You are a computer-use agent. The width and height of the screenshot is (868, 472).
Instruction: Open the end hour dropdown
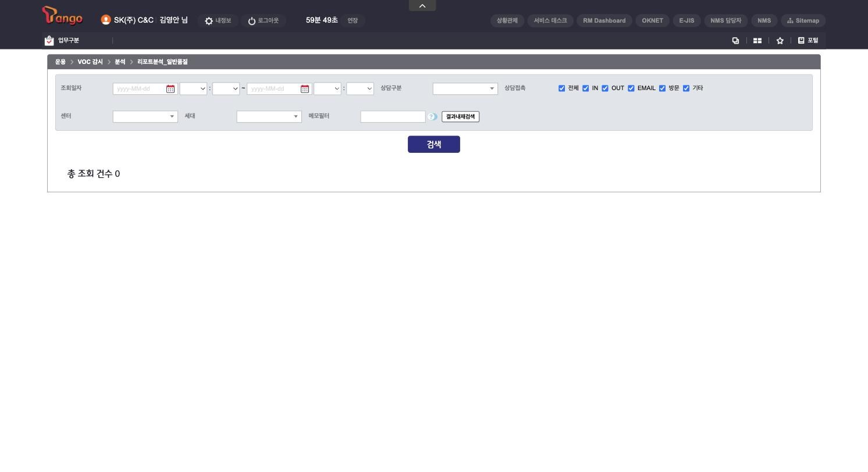point(327,89)
